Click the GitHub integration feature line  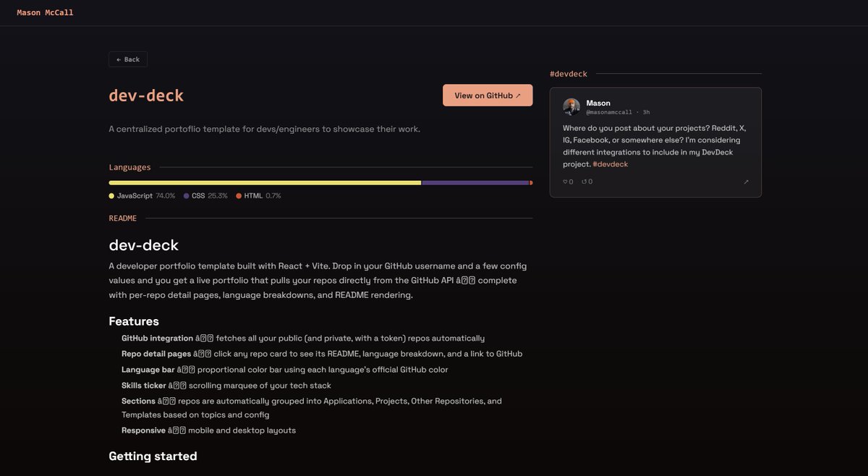coord(303,338)
